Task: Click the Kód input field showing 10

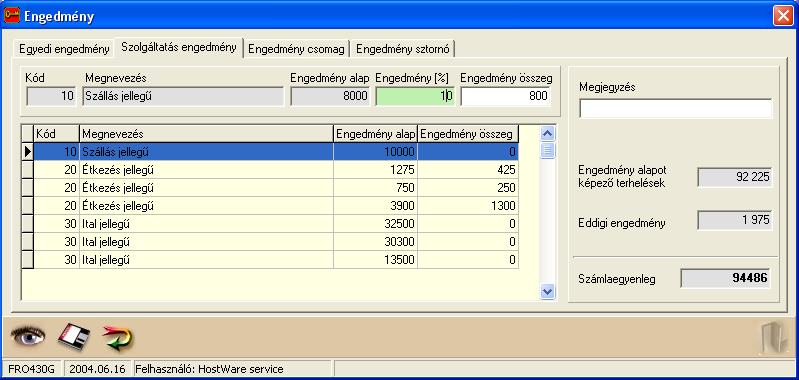Action: click(50, 96)
